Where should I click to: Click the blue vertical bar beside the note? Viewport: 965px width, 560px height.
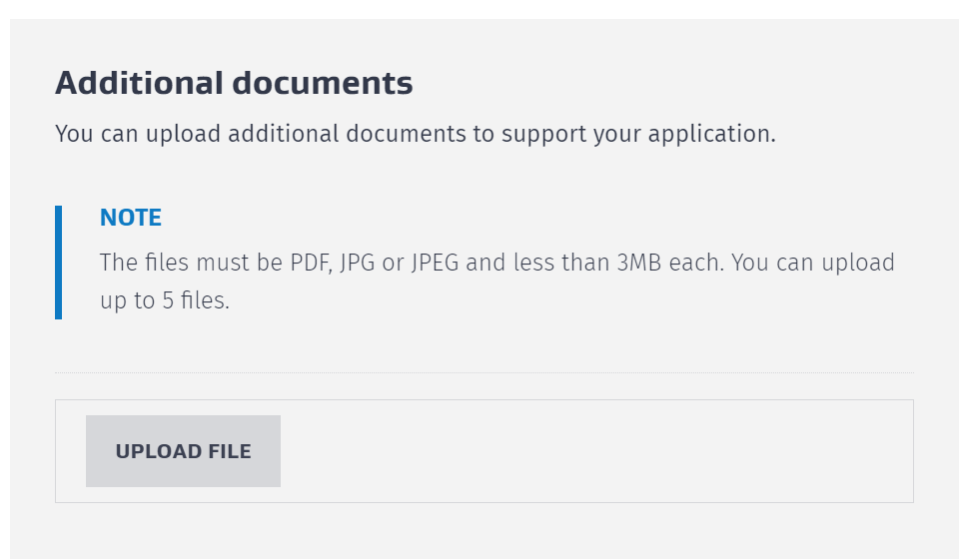[x=58, y=263]
